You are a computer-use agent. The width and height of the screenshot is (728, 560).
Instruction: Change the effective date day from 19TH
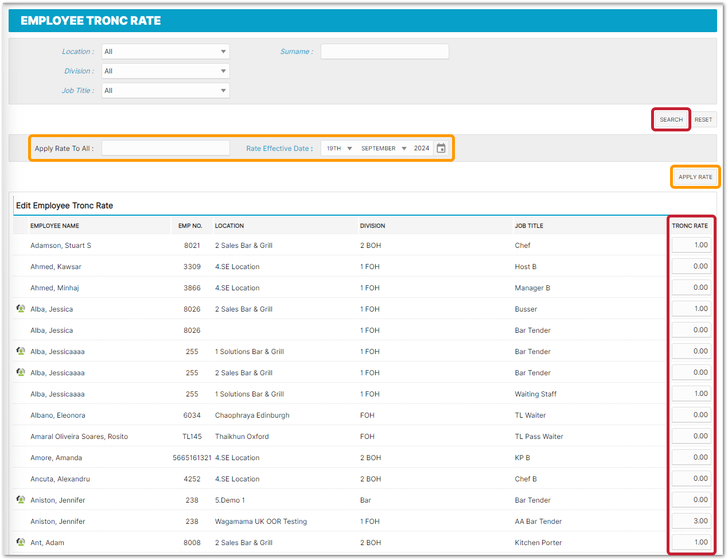(x=339, y=149)
